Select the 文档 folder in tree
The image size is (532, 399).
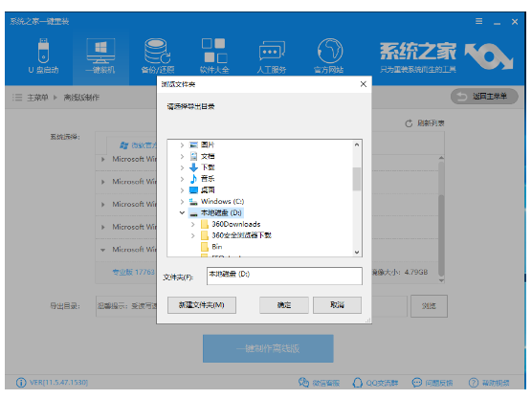(x=202, y=156)
